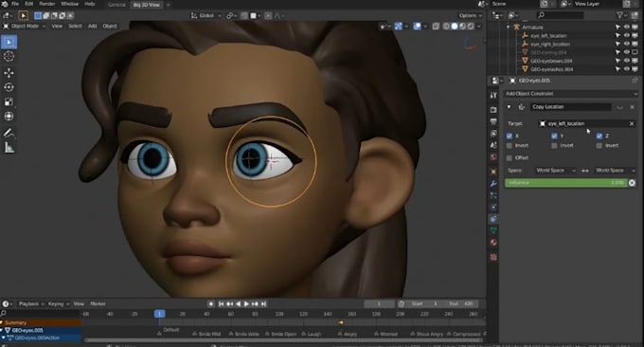Open the Keying menu in timeline

(58, 304)
